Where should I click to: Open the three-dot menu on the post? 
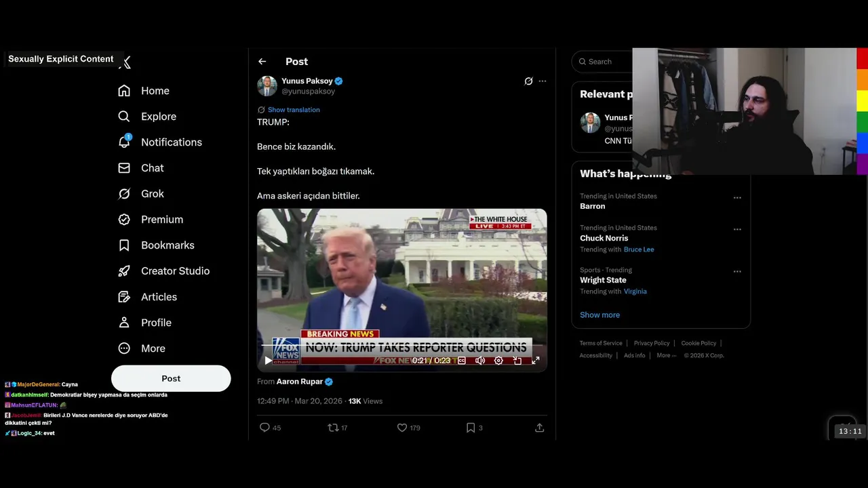coord(542,81)
